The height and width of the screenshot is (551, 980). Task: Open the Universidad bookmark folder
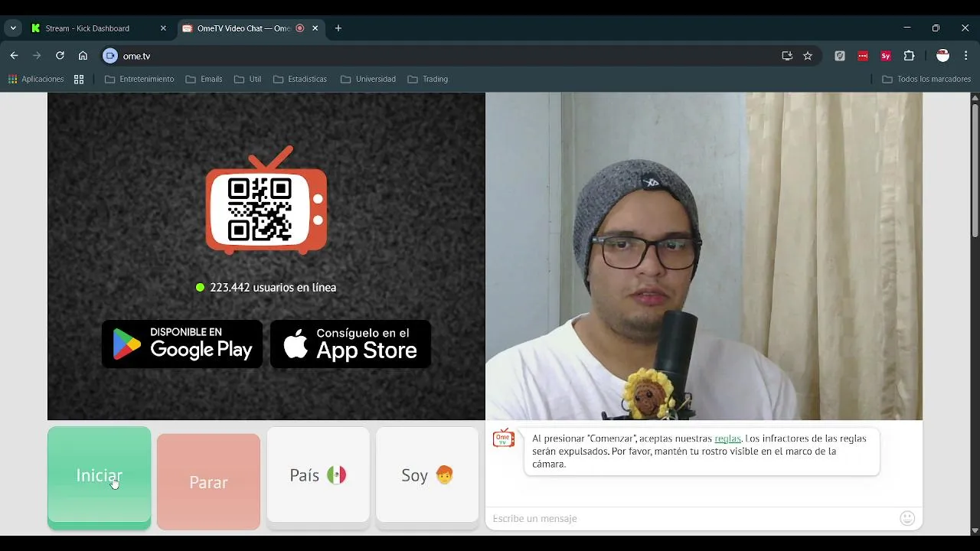tap(368, 79)
